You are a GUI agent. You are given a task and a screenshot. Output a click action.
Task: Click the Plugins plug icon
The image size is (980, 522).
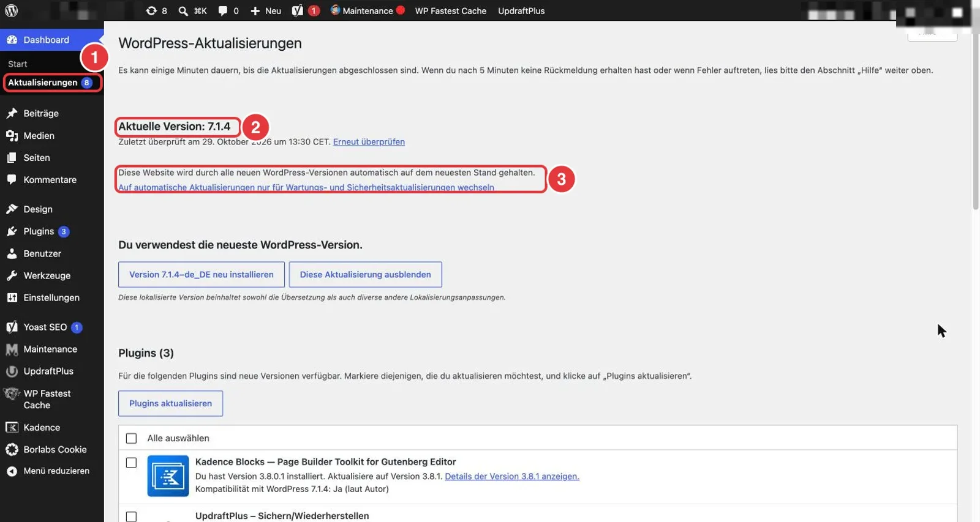(x=12, y=231)
